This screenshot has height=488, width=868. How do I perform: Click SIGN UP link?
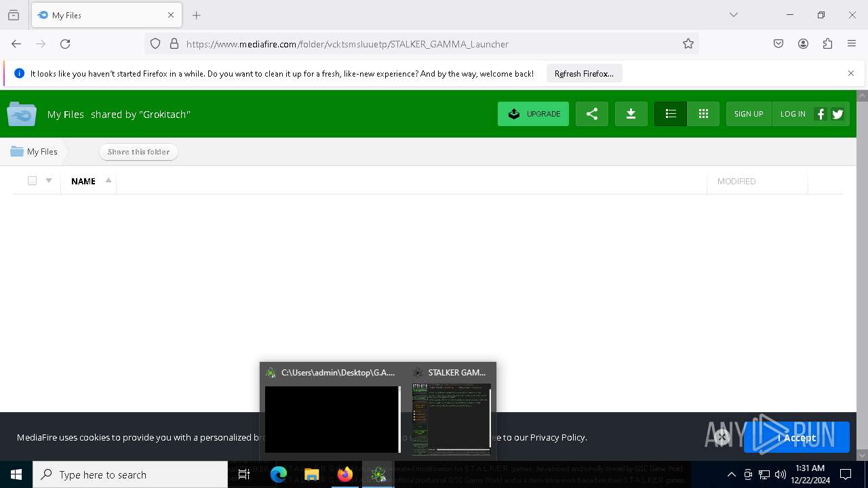tap(749, 114)
